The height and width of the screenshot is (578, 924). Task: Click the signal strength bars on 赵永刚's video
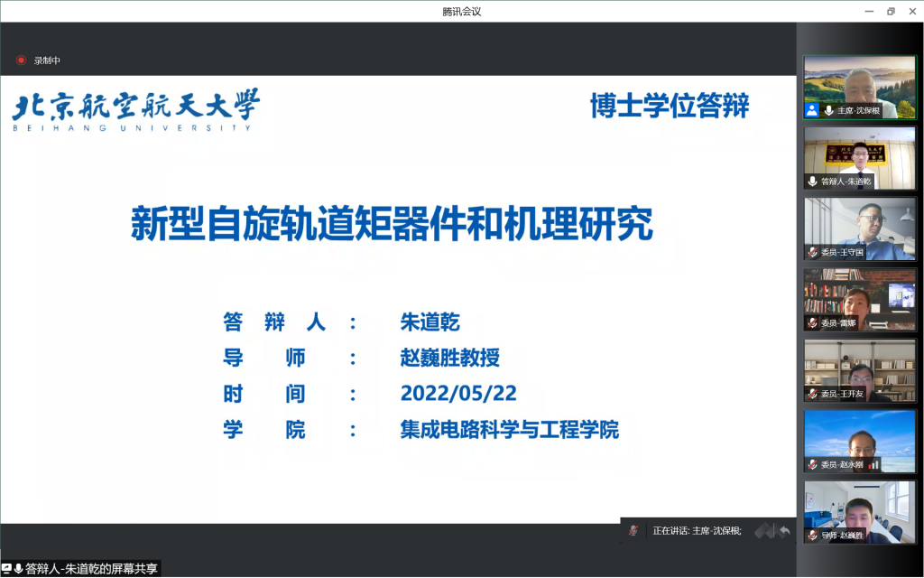coord(873,464)
